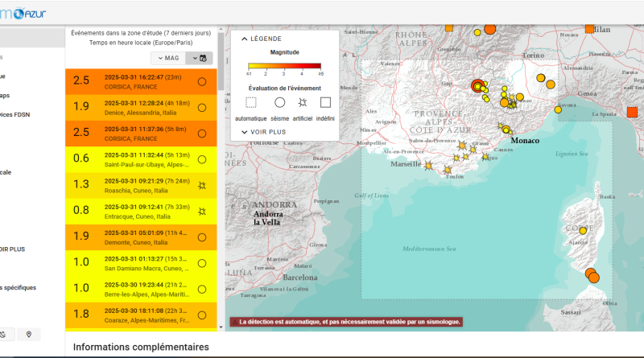
Task: Click the location pin icon in the left sidebar
Action: (29, 334)
